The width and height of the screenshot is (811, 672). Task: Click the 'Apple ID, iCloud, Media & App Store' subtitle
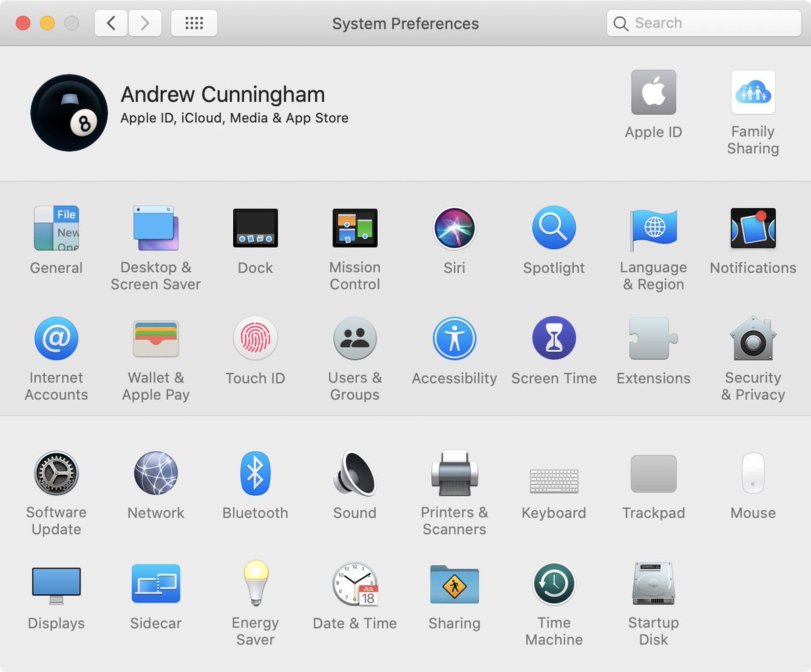[235, 118]
